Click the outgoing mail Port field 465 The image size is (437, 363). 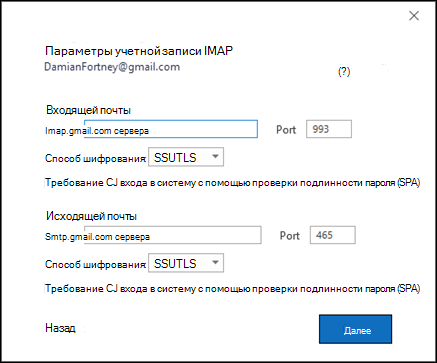333,235
